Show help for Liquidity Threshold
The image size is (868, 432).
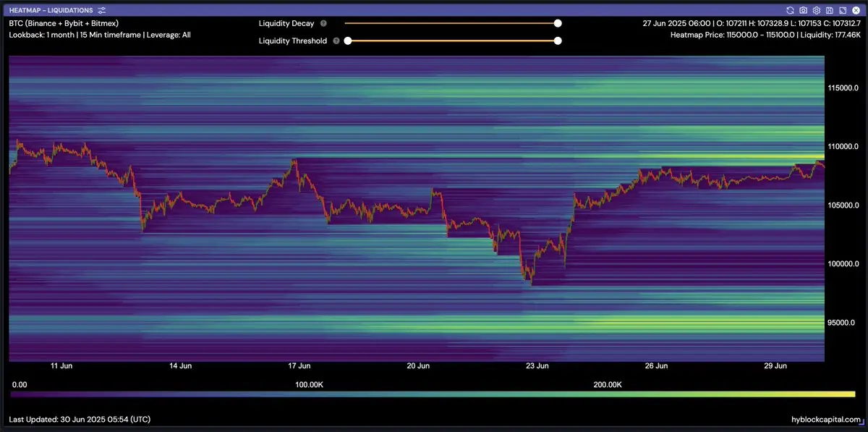[x=336, y=41]
